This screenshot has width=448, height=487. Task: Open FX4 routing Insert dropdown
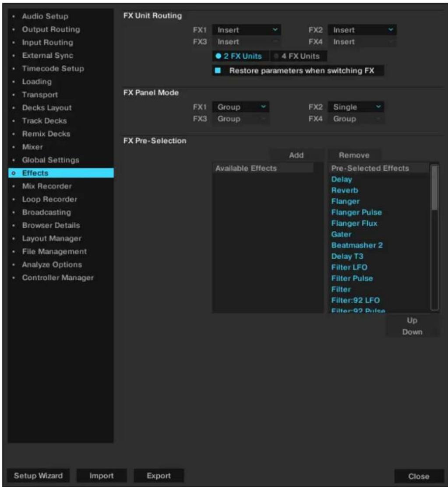[362, 42]
